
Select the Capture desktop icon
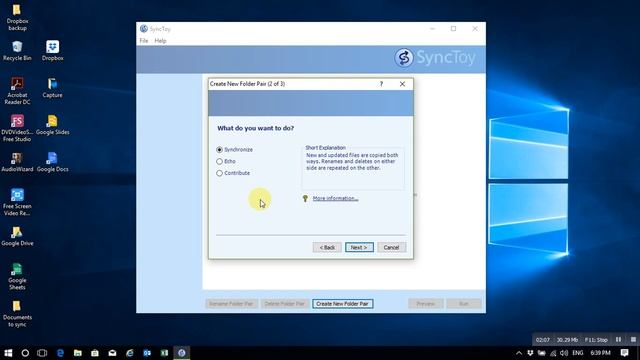(x=52, y=88)
